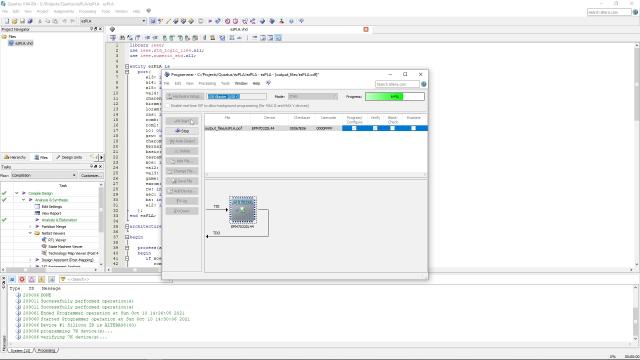Click the first icon in the text editor toolbar
The height and width of the screenshot is (360, 640).
point(113,38)
